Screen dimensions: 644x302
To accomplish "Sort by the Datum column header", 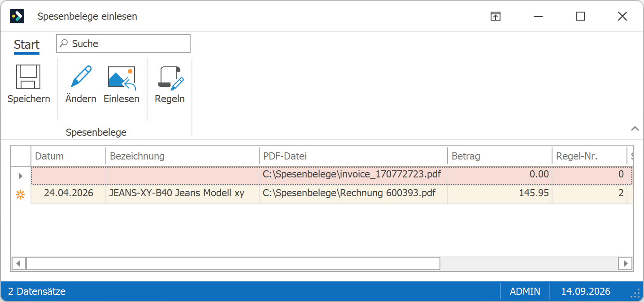I will tap(69, 156).
